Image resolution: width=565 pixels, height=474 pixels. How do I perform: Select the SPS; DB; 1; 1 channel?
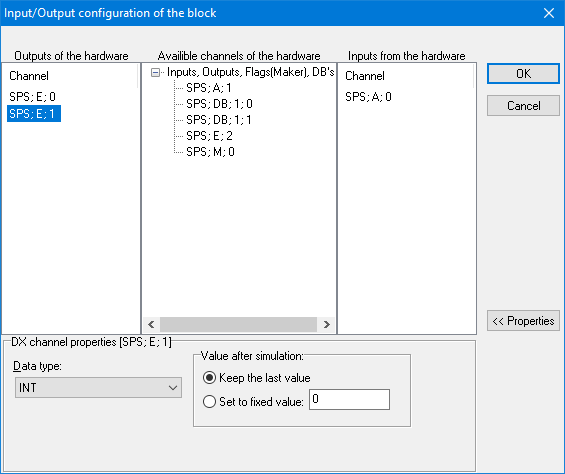(x=219, y=120)
